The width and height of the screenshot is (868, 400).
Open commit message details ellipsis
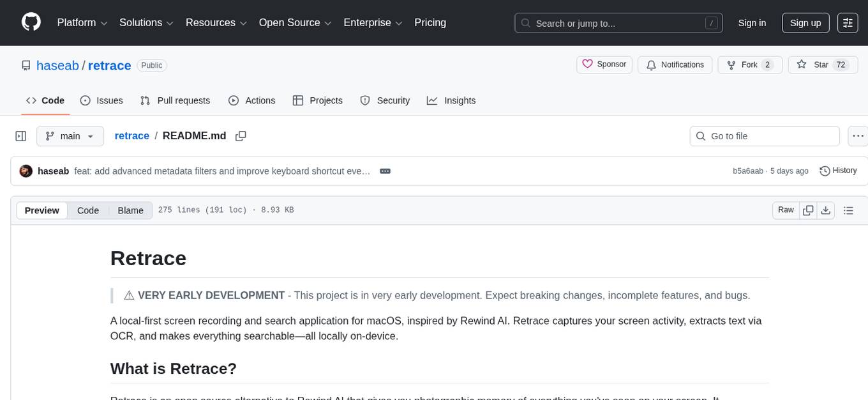click(385, 171)
